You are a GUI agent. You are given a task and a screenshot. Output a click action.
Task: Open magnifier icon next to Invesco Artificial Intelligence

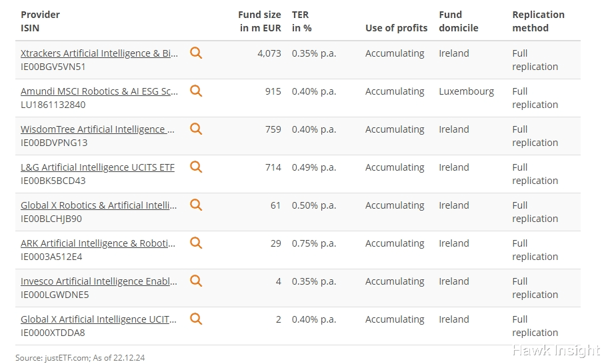(x=196, y=281)
